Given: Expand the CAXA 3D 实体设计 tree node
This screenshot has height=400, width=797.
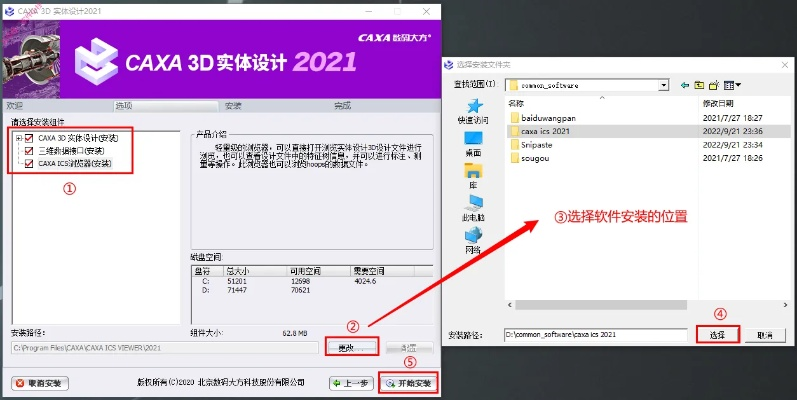Looking at the screenshot, I should click(x=19, y=138).
